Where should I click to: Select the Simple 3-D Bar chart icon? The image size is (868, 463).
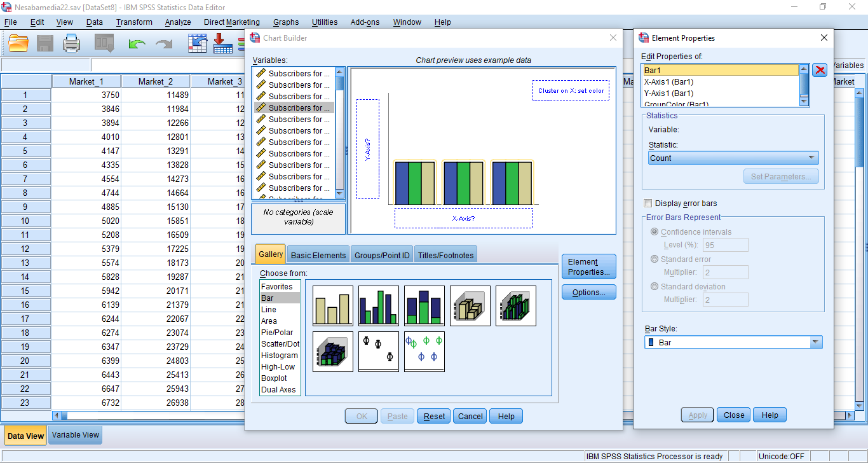[x=470, y=306]
